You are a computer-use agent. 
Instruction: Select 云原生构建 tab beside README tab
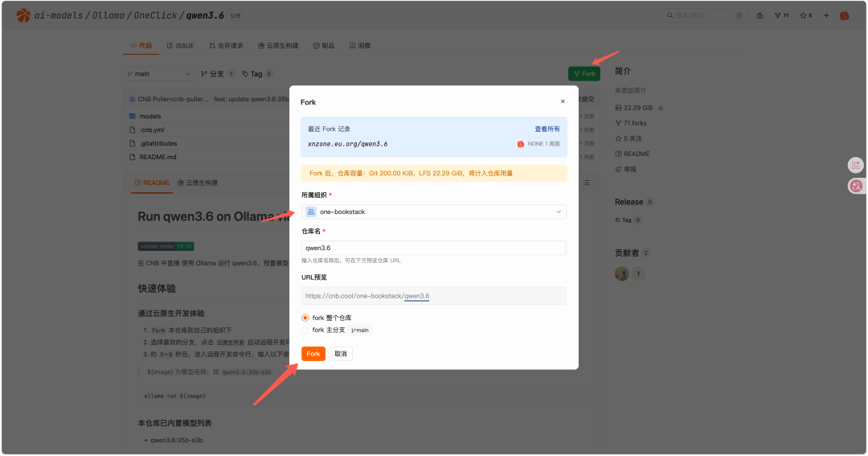pyautogui.click(x=198, y=183)
